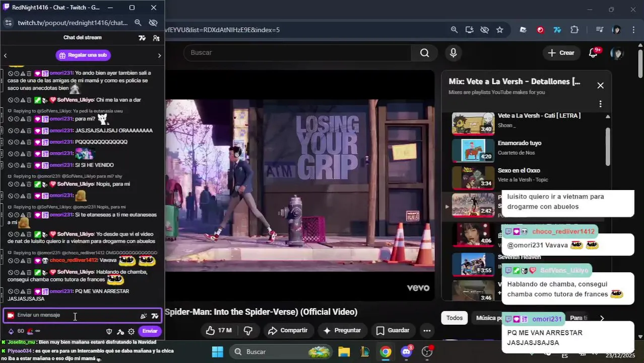Close the mix playlist panel

600,86
